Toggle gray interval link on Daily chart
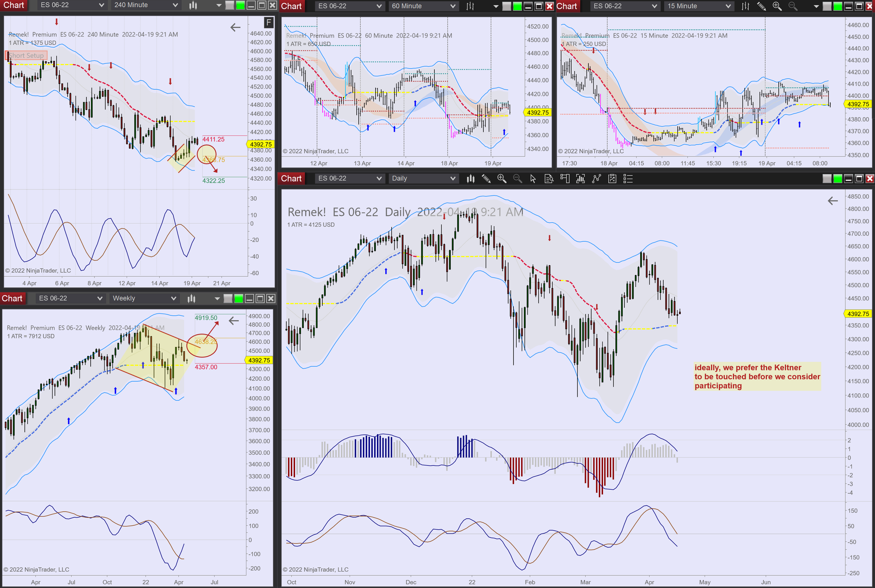Image resolution: width=875 pixels, height=588 pixels. [827, 179]
